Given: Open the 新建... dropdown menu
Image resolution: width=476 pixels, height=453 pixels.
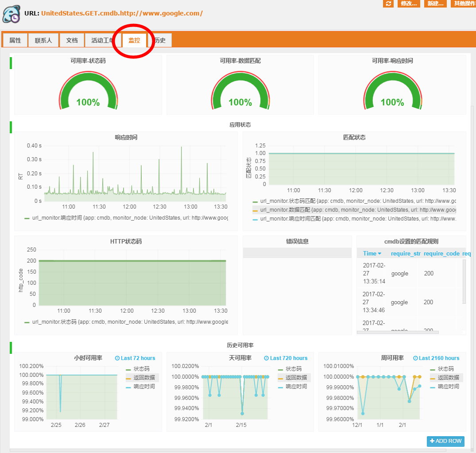Looking at the screenshot, I should tap(435, 4).
